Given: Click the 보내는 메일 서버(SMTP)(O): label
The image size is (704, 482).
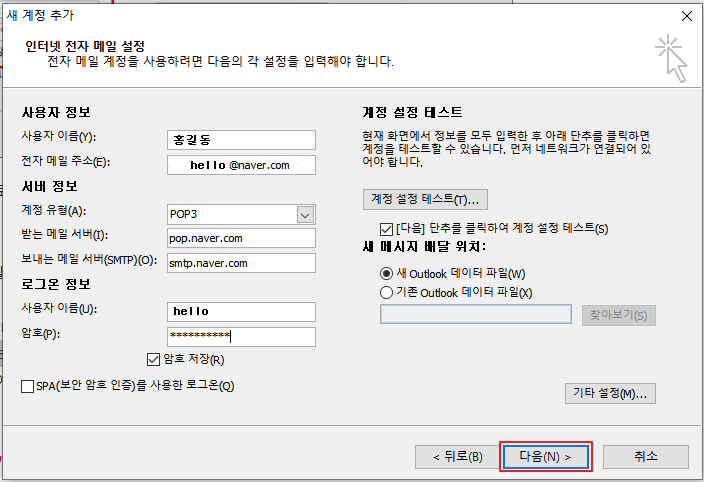Looking at the screenshot, I should (x=89, y=259).
